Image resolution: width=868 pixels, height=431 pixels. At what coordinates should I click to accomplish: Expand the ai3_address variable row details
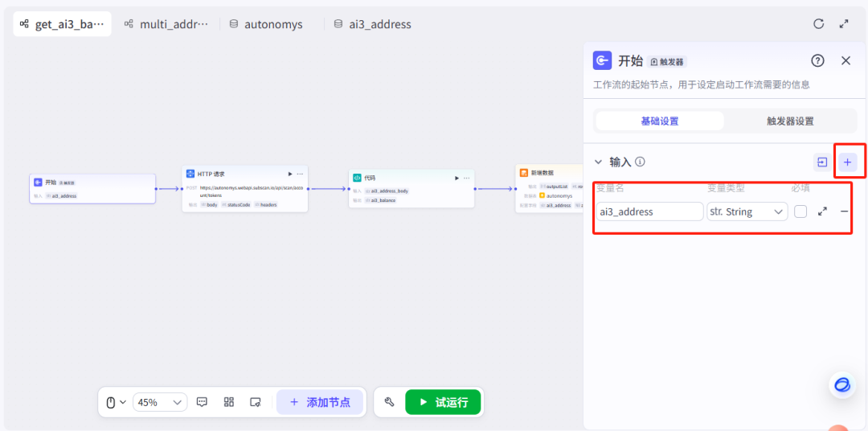click(823, 211)
